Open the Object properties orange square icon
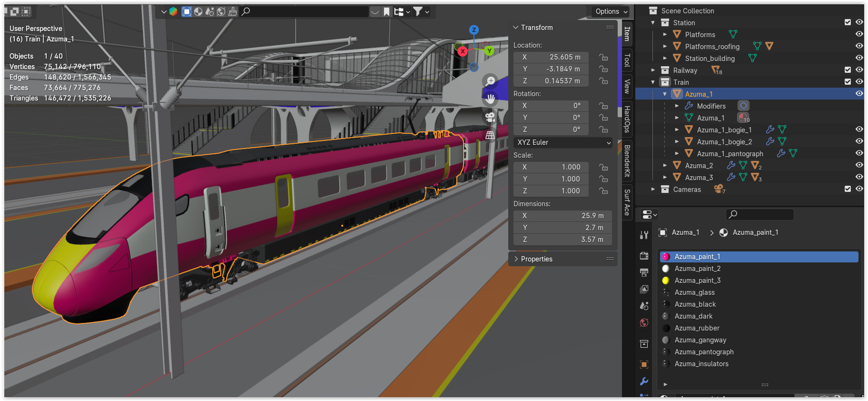This screenshot has width=868, height=401. 644,365
